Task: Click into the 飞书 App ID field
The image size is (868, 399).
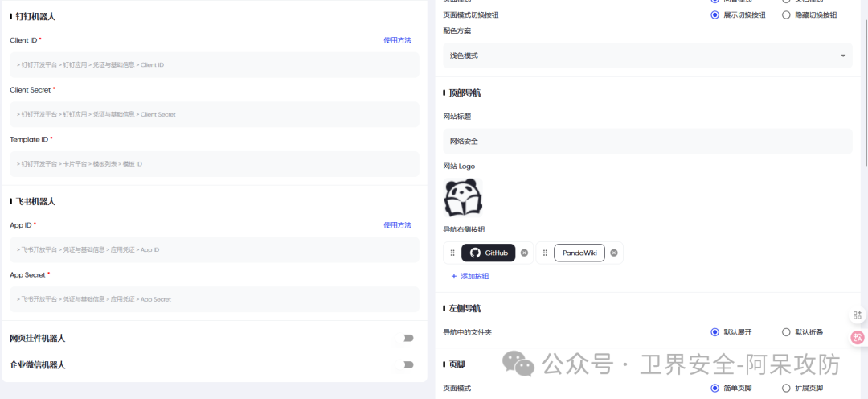Action: (x=215, y=250)
